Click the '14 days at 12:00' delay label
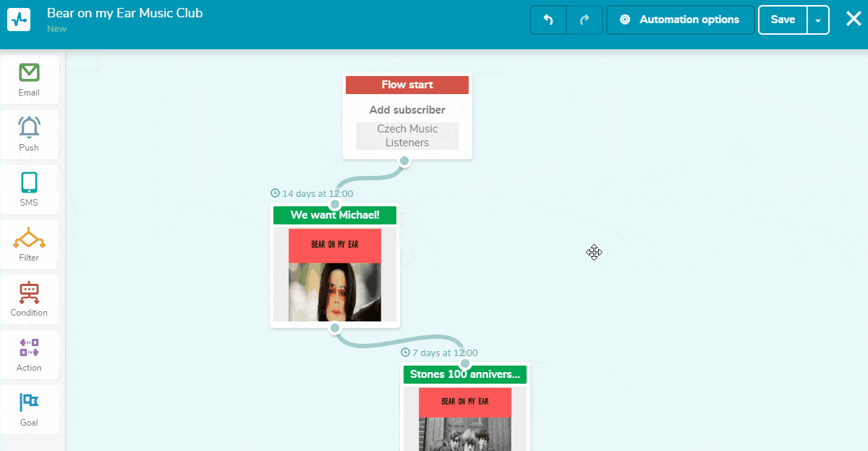 tap(312, 193)
